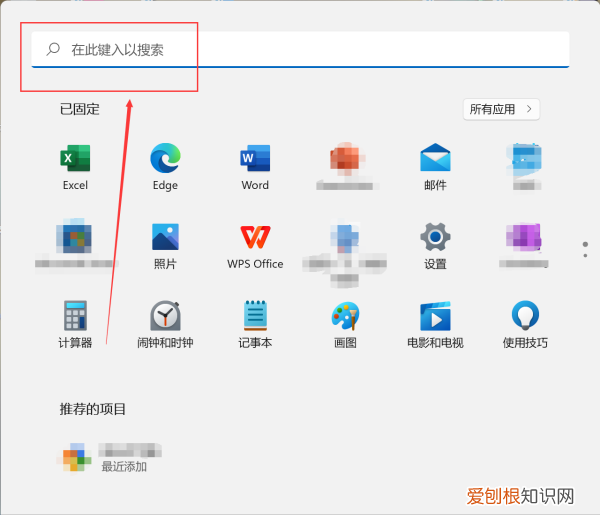The width and height of the screenshot is (600, 515).
Task: Open the Excel app
Action: coord(75,166)
